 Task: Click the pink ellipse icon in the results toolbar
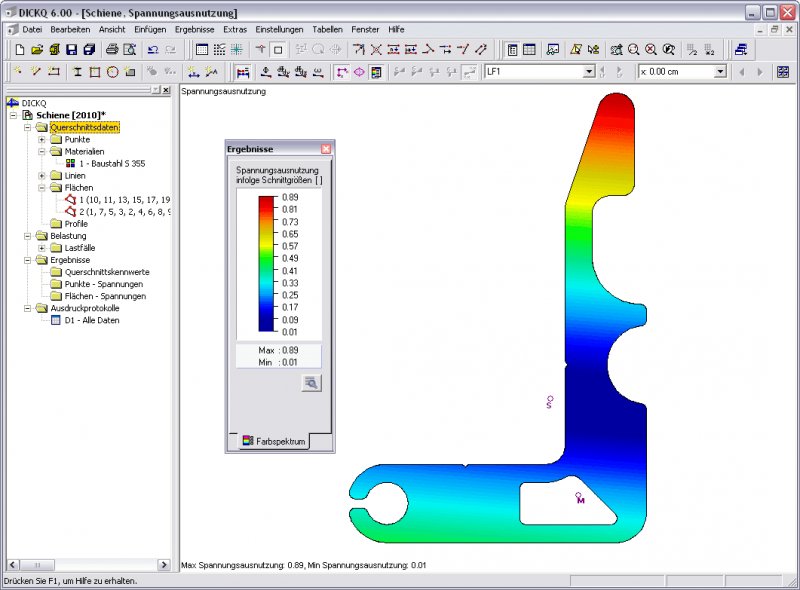[359, 72]
